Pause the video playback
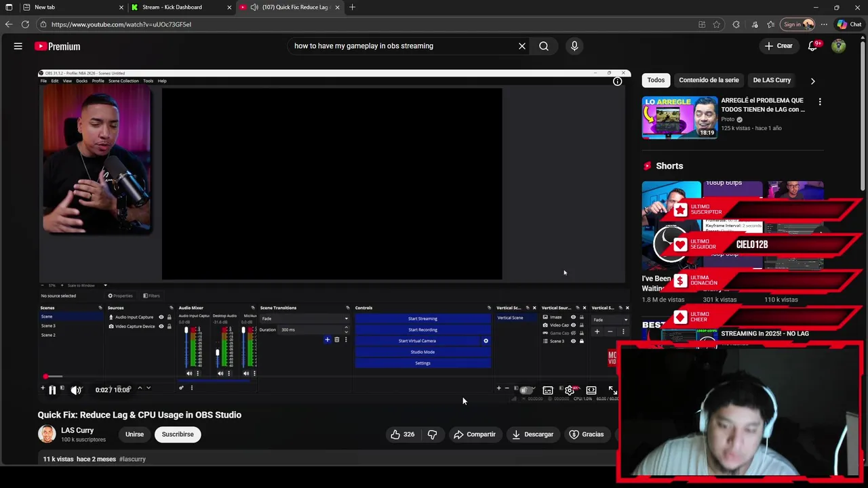 point(52,390)
